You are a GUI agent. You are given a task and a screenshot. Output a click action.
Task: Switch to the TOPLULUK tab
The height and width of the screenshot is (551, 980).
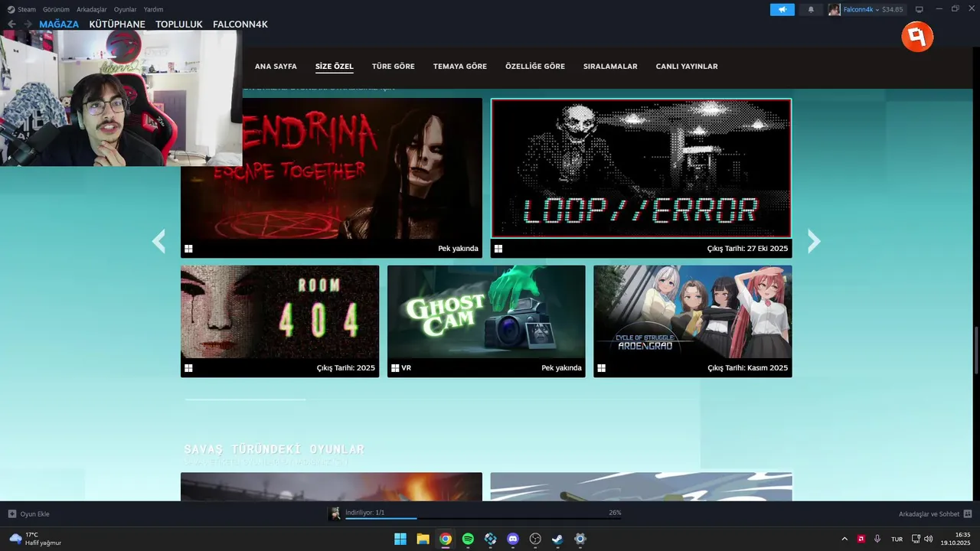pos(179,24)
